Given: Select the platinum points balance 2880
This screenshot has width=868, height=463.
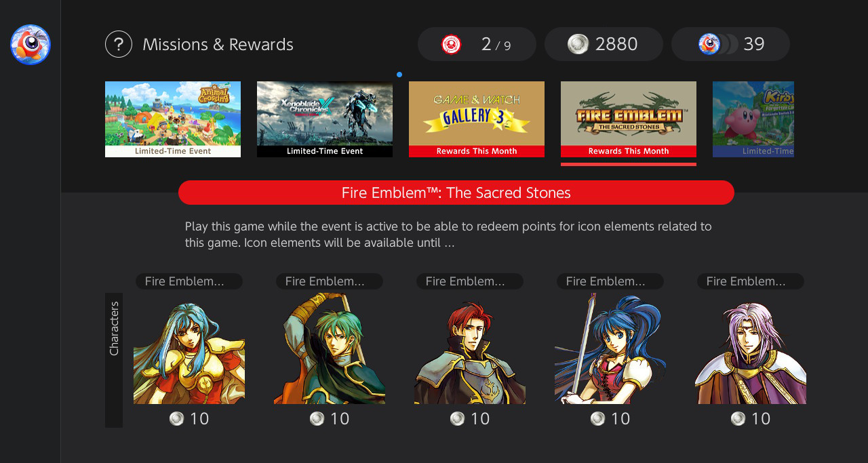Looking at the screenshot, I should (x=604, y=44).
